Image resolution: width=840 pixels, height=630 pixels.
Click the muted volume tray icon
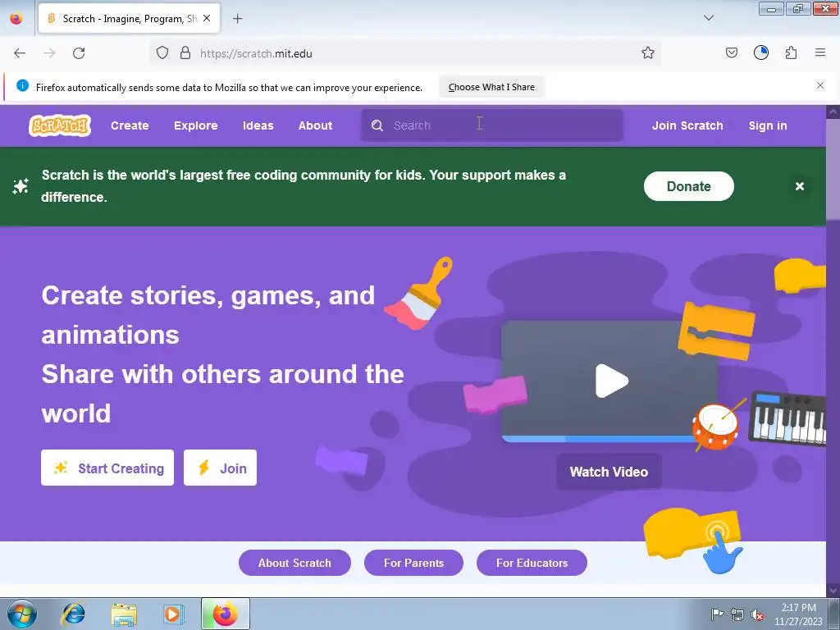coord(757,615)
